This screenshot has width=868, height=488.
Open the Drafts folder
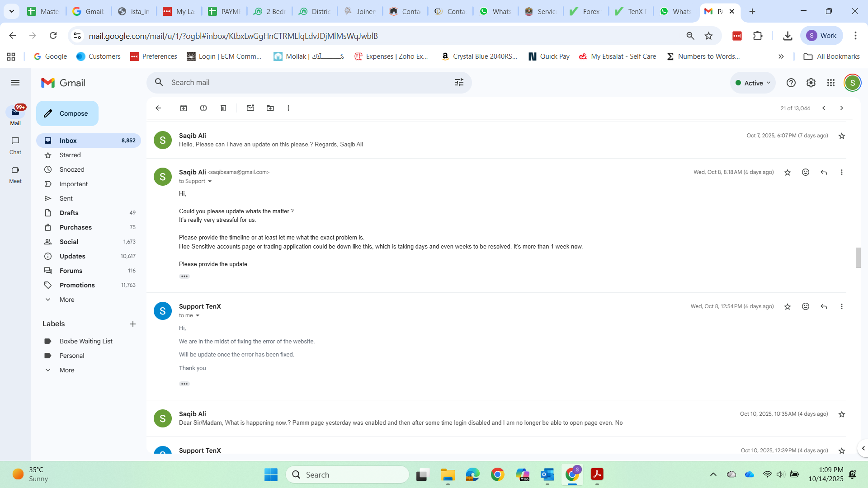pos(69,213)
